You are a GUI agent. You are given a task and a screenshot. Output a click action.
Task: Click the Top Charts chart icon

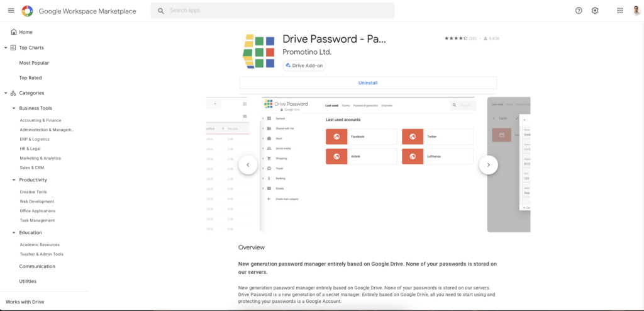(x=13, y=48)
